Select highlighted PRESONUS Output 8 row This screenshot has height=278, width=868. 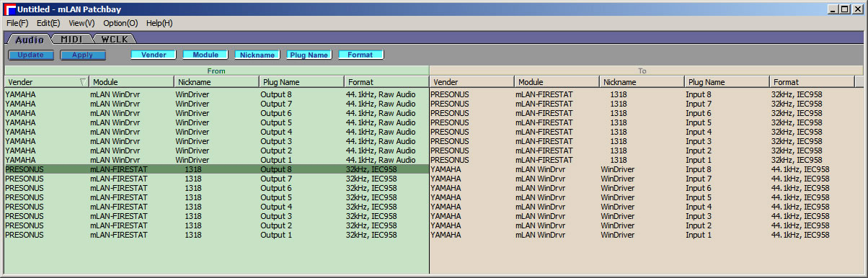tap(216, 169)
